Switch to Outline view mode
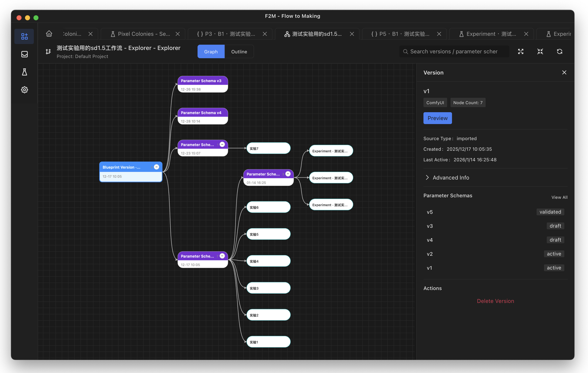This screenshot has height=373, width=588. pos(239,51)
